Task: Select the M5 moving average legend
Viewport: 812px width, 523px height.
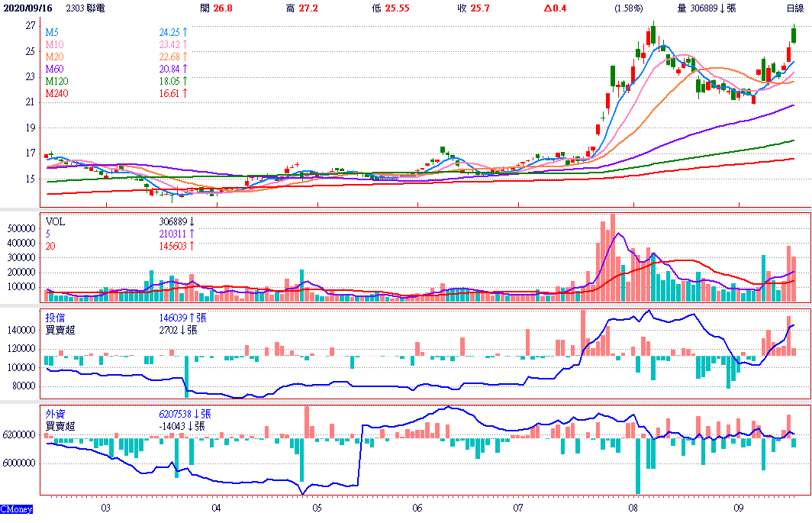Action: point(51,33)
